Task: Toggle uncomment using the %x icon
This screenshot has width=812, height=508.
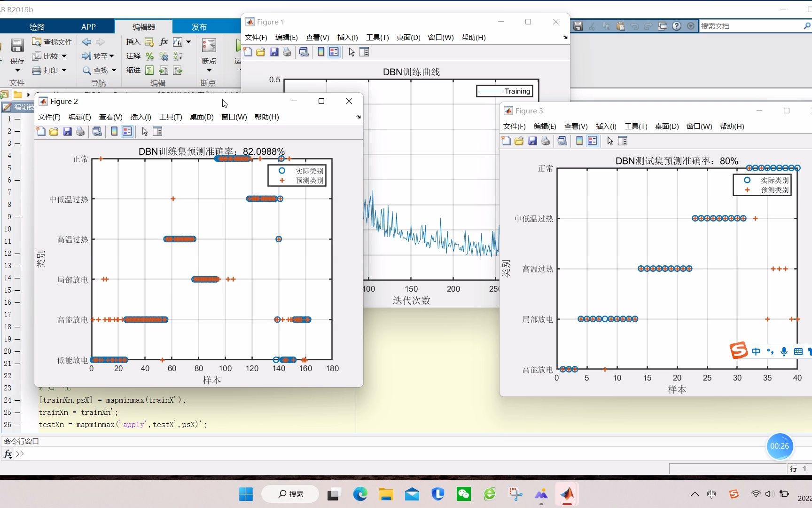Action: [164, 56]
